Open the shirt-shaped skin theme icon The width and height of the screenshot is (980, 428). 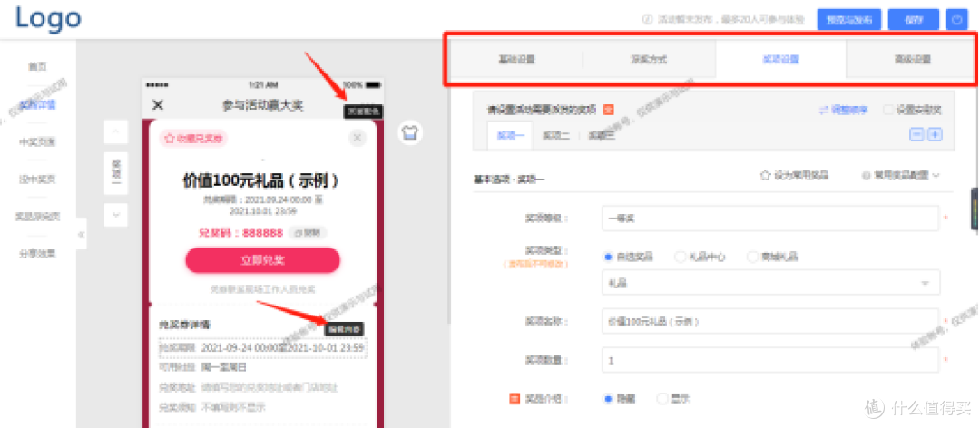point(411,133)
